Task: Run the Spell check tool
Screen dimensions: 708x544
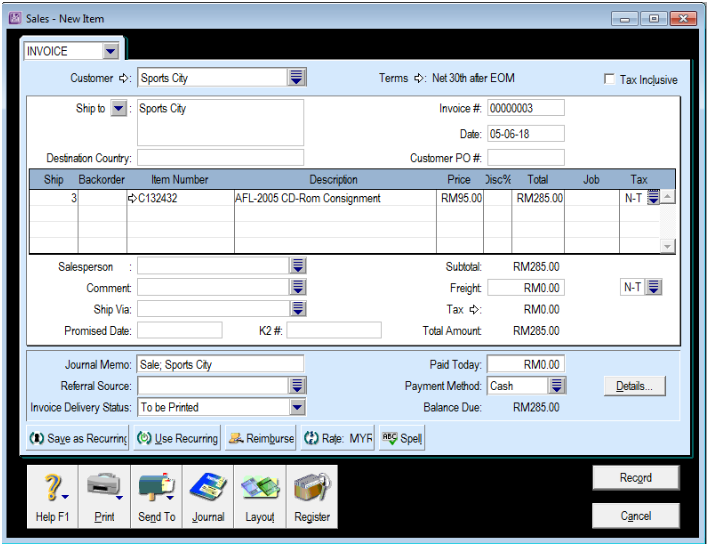Action: click(403, 439)
